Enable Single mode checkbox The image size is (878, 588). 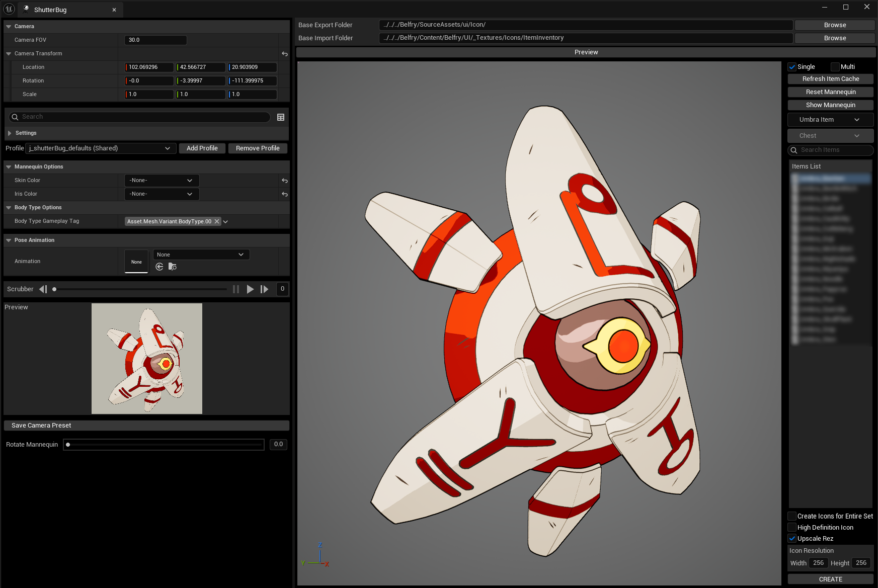tap(792, 67)
